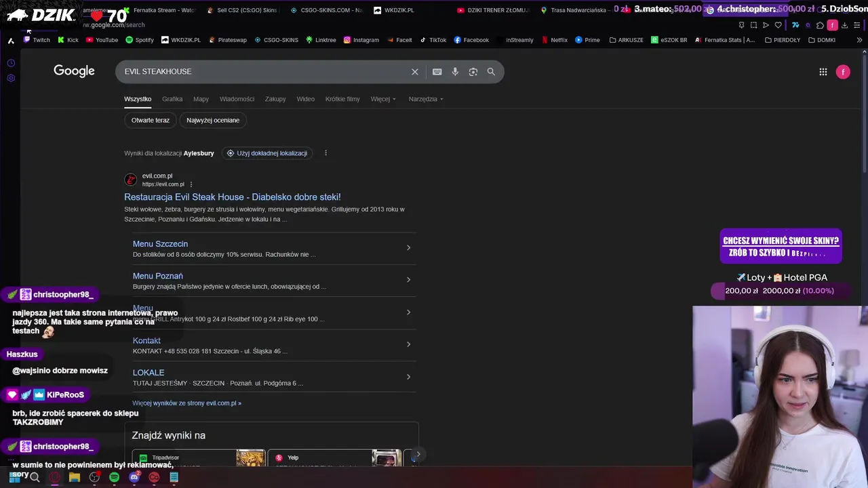Switch to the Wiadomości tab
This screenshot has height=488, width=868.
[x=237, y=99]
